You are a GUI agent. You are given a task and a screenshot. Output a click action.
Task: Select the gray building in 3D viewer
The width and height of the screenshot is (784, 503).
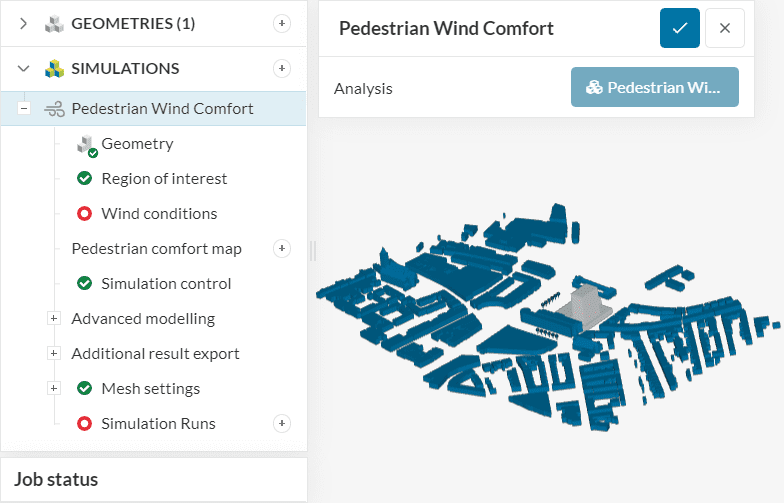click(x=588, y=298)
